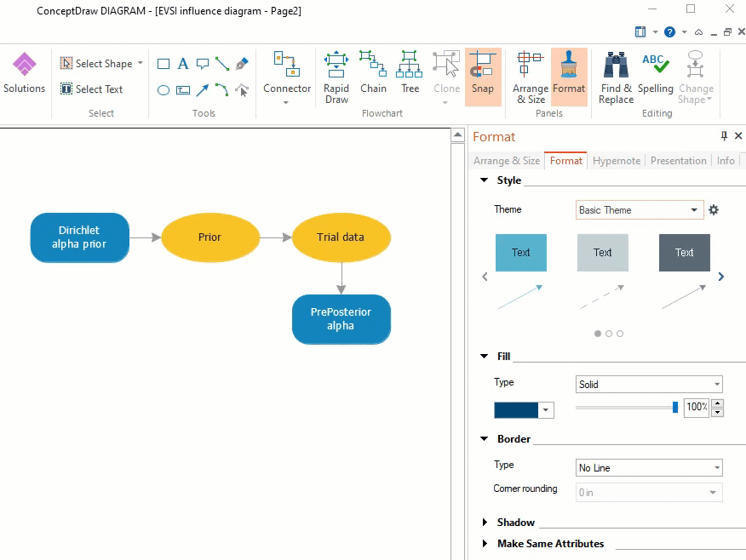Select the point editing cursor tool
Screen dimensions: 746x560
click(x=242, y=90)
